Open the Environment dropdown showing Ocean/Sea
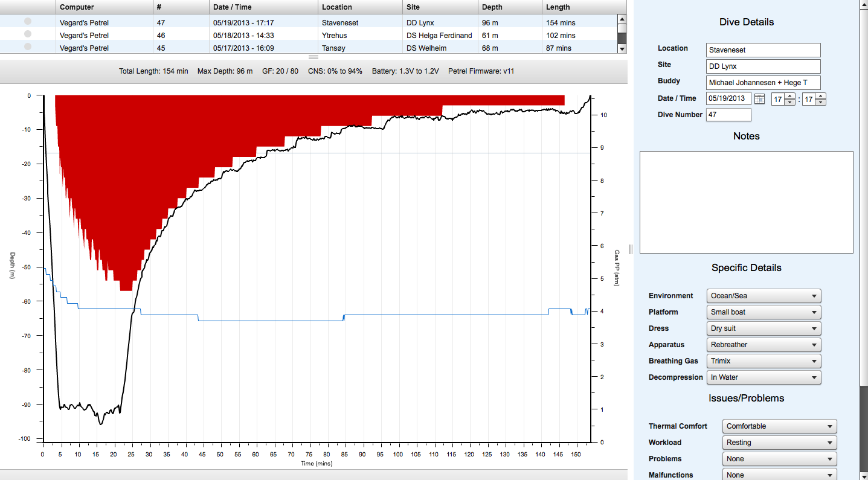868x480 pixels. pyautogui.click(x=764, y=296)
